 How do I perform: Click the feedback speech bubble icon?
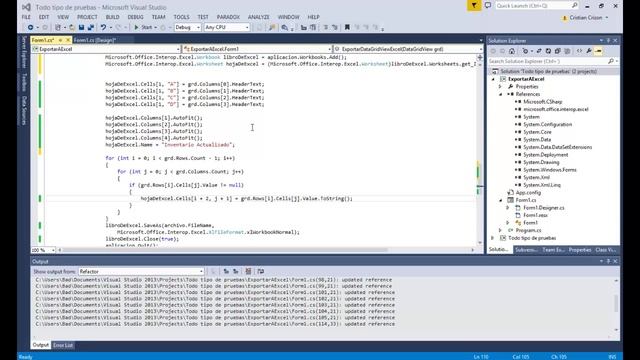pos(488,6)
